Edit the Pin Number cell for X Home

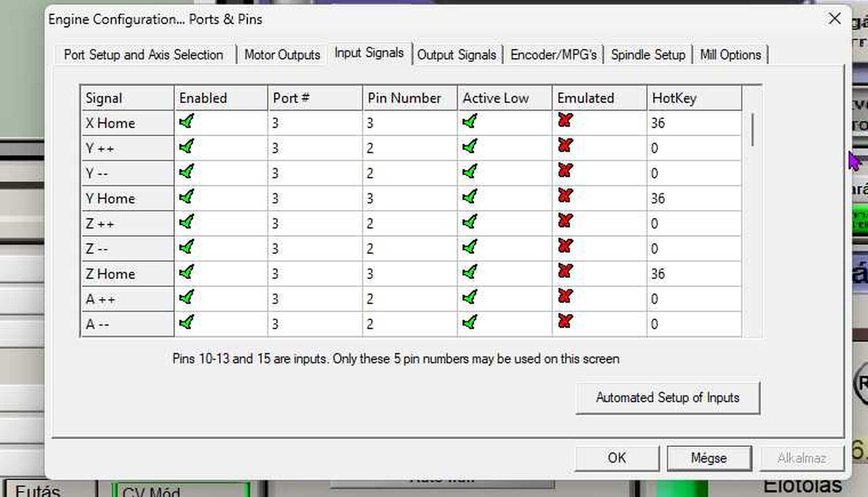(x=409, y=123)
